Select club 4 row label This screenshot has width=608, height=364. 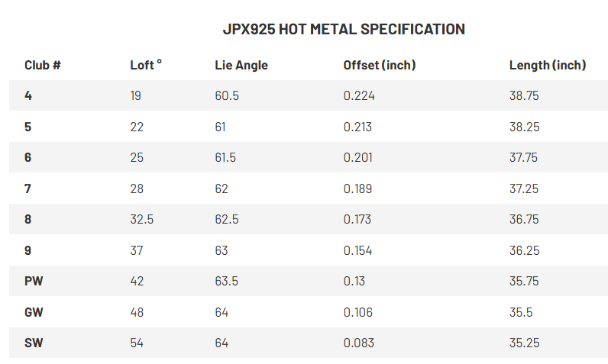28,96
